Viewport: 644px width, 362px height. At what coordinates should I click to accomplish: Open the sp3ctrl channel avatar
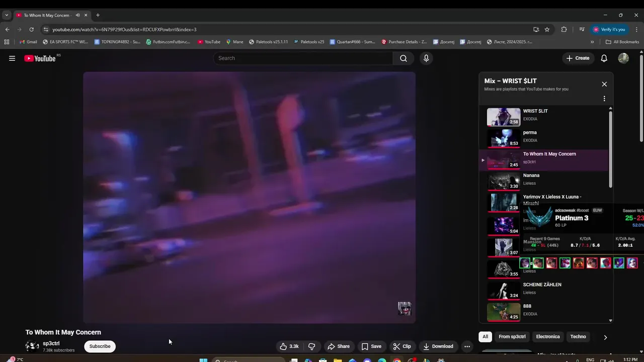pos(32,346)
